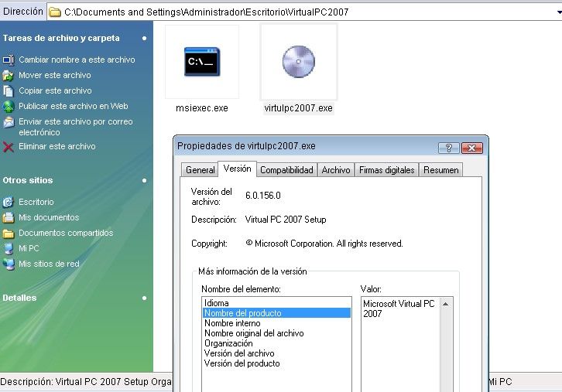Click Copiar este archivo link
This screenshot has height=392, width=562.
coord(55,90)
